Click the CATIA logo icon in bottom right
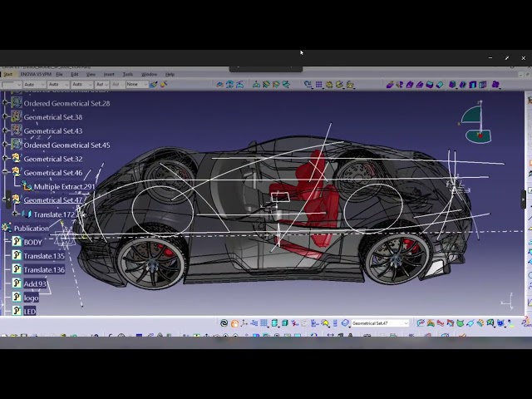The height and width of the screenshot is (399, 532). [x=527, y=322]
